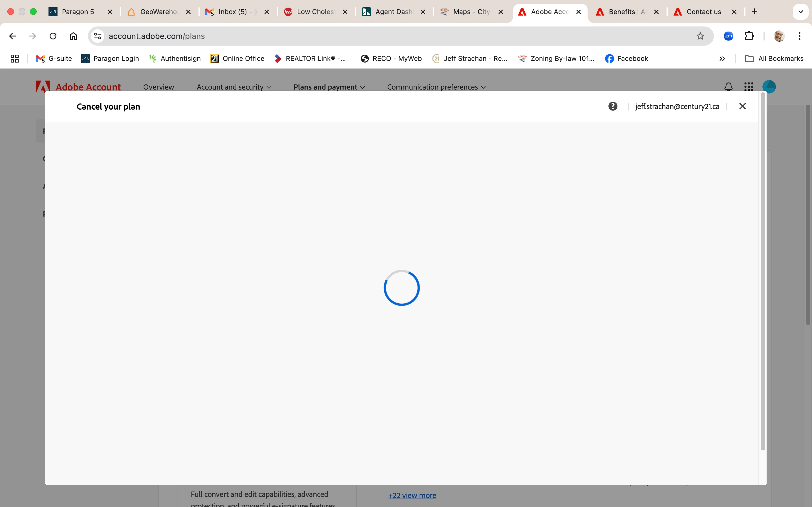Open the Zoom extension icon
The height and width of the screenshot is (507, 812).
tap(728, 36)
